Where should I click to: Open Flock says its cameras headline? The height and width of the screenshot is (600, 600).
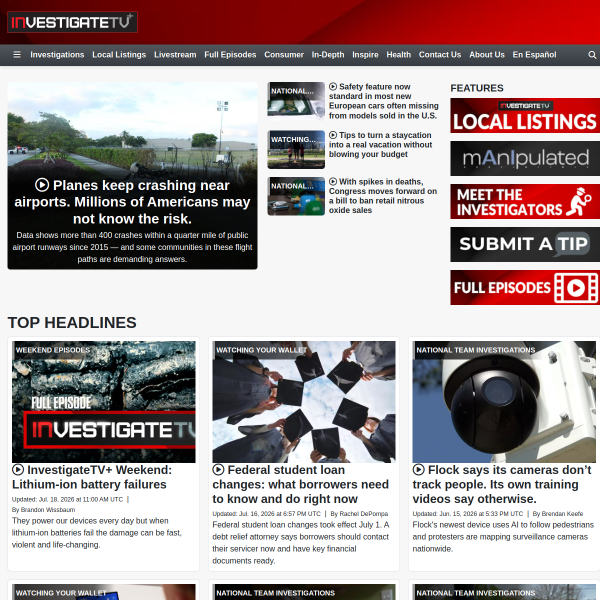coord(502,484)
